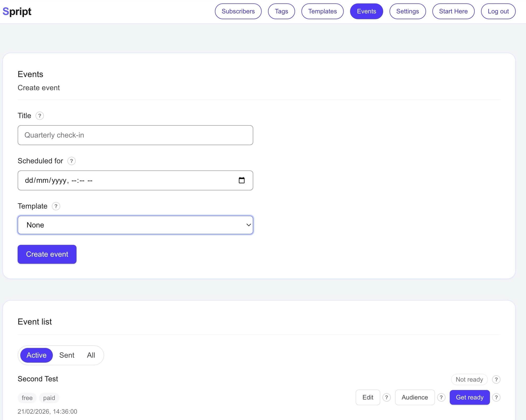Click the Title input field
This screenshot has height=420, width=526.
(x=135, y=135)
